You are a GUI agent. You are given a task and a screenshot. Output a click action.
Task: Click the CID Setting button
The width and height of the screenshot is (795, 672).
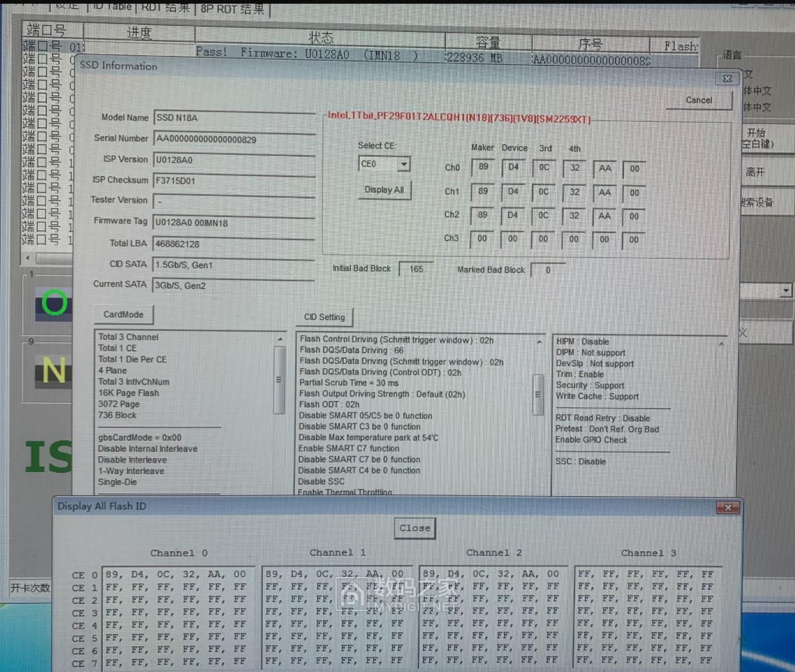[x=325, y=317]
